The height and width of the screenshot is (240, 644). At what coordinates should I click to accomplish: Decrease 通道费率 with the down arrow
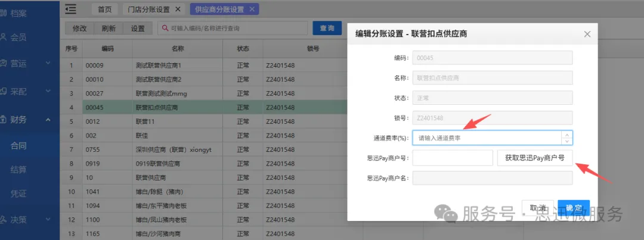567,141
